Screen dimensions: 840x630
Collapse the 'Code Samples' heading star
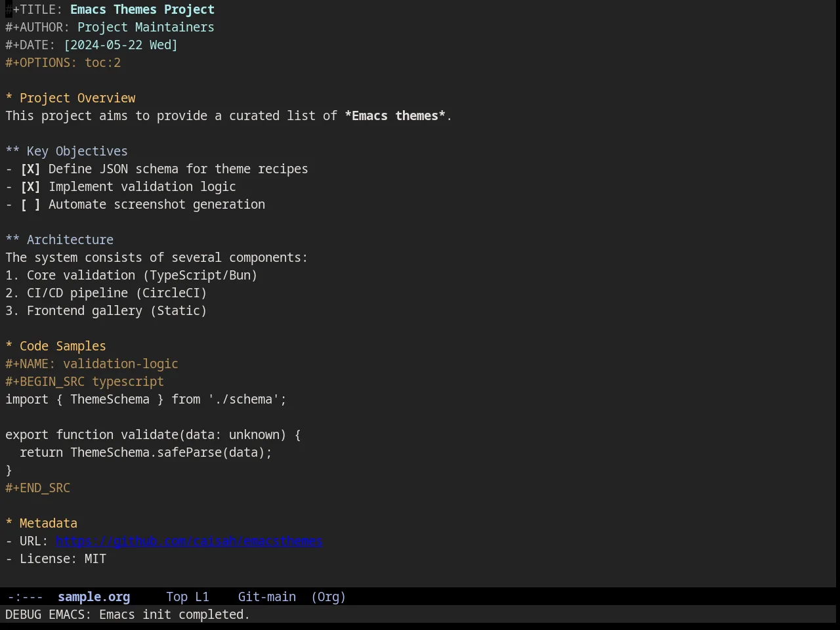[x=9, y=346]
